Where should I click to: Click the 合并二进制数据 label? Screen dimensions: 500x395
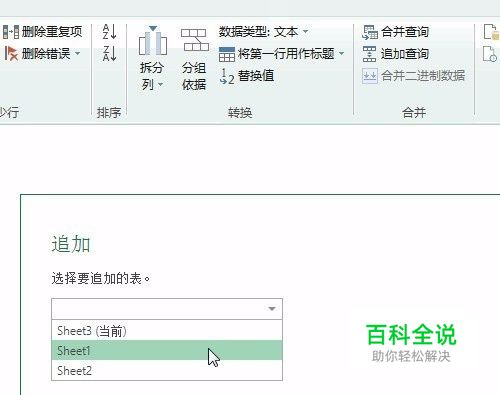[423, 76]
